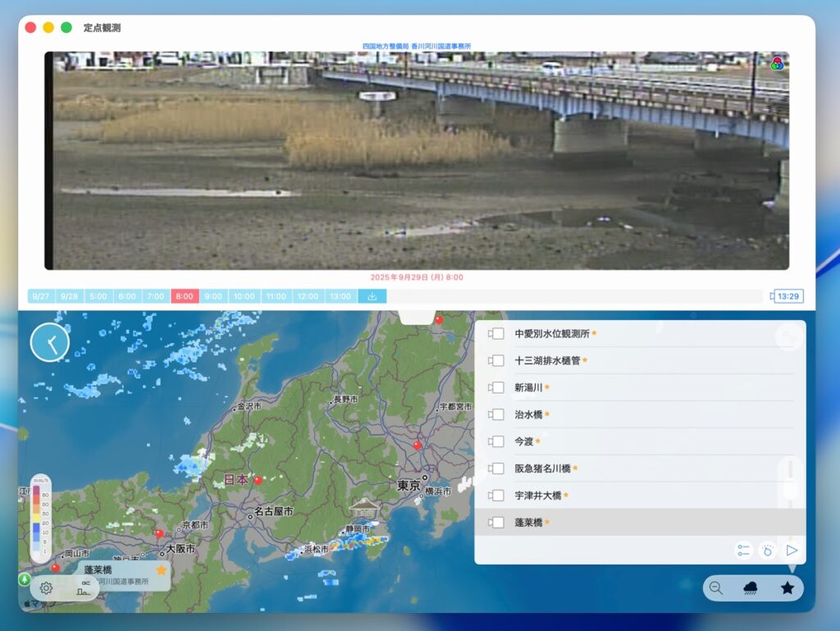Start slideshow with the play triangle icon
Image resolution: width=840 pixels, height=631 pixels.
click(791, 551)
